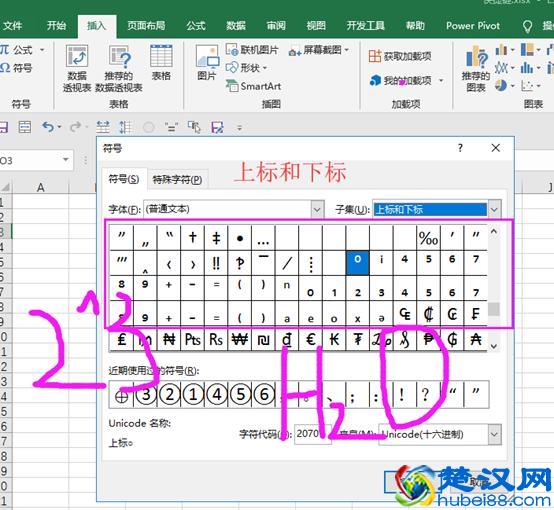Open the 公式 ribbon tab
This screenshot has height=510, width=554.
pyautogui.click(x=196, y=25)
